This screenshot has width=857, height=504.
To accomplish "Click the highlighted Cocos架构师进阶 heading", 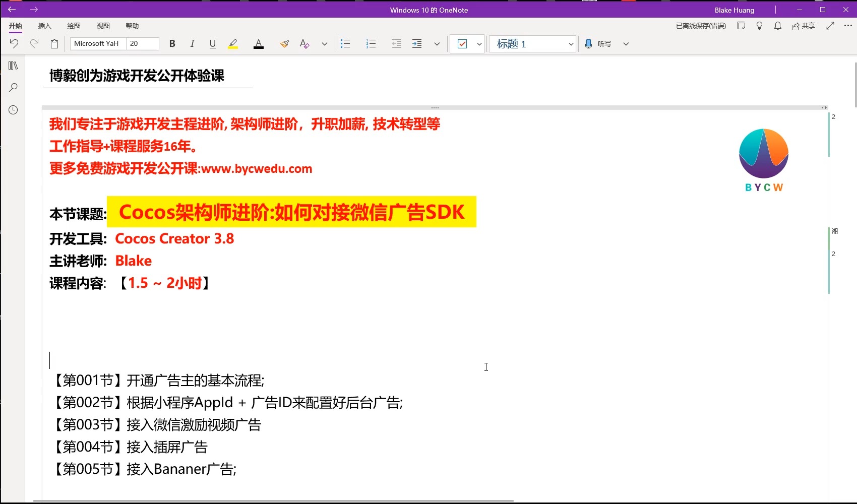I will coord(291,212).
